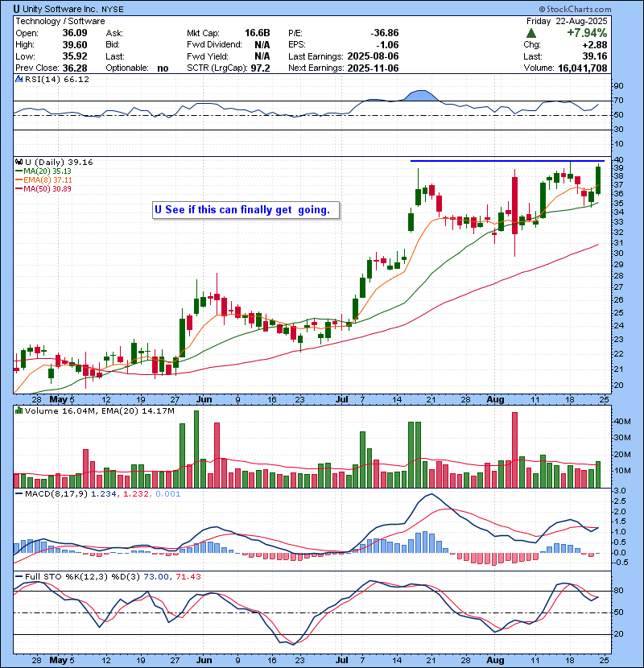The height and width of the screenshot is (668, 644).
Task: Select the +7.94% percent change
Action: pyautogui.click(x=587, y=33)
